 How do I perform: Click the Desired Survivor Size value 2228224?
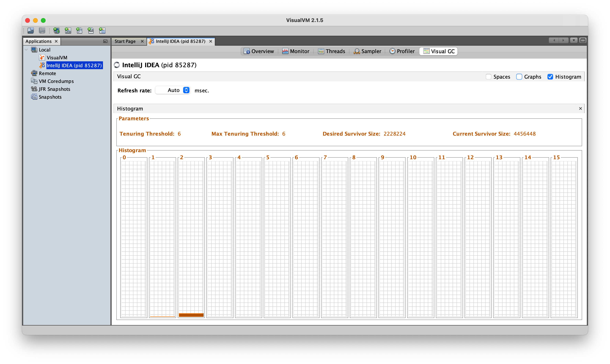click(394, 134)
